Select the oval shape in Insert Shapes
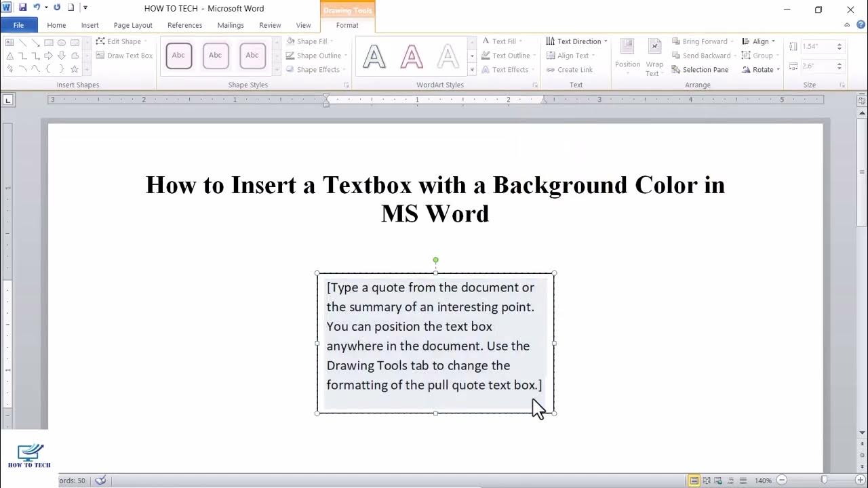The image size is (868, 488). pyautogui.click(x=61, y=43)
